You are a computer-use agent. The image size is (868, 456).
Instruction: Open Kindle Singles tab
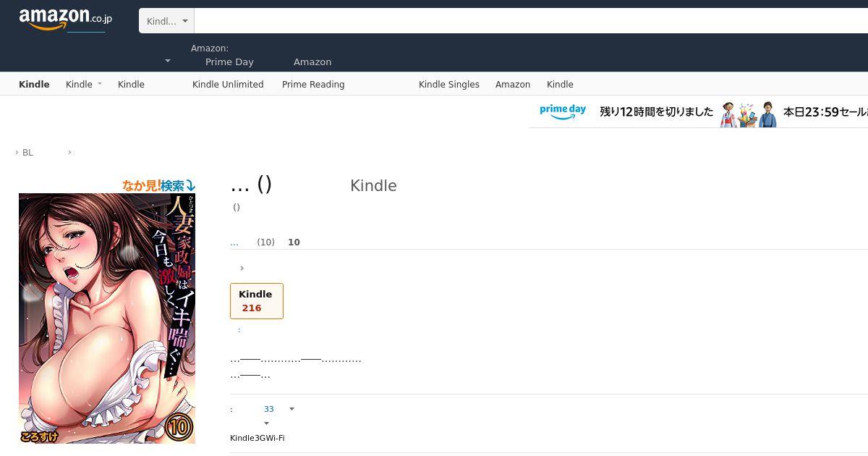click(x=449, y=85)
